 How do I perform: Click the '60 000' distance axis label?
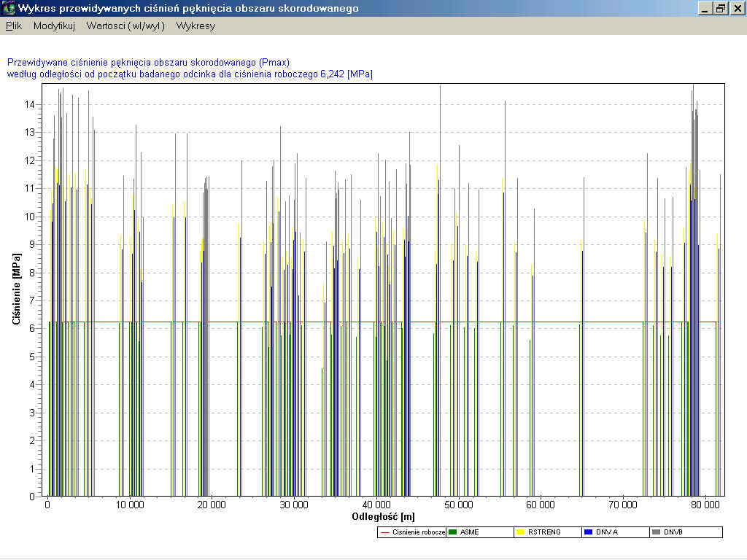point(541,505)
